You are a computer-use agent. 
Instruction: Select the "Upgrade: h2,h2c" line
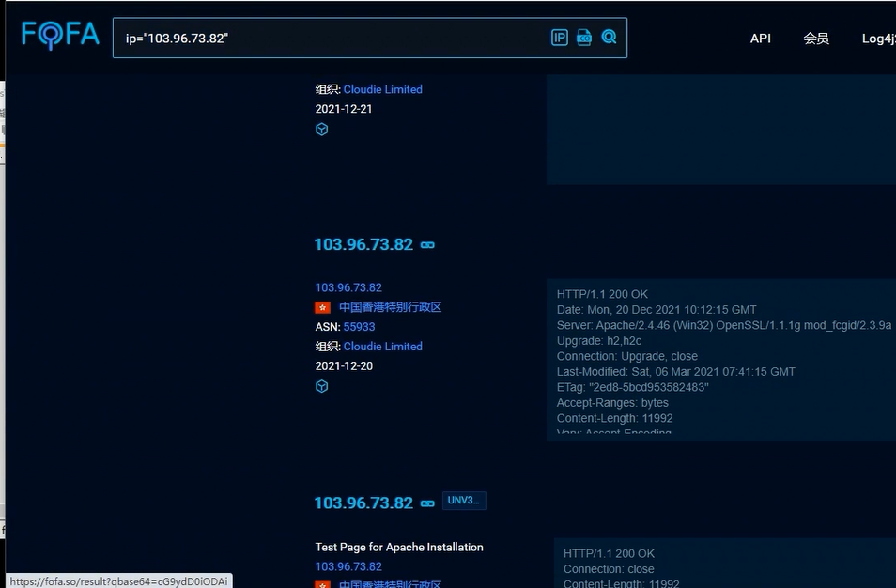coord(599,341)
